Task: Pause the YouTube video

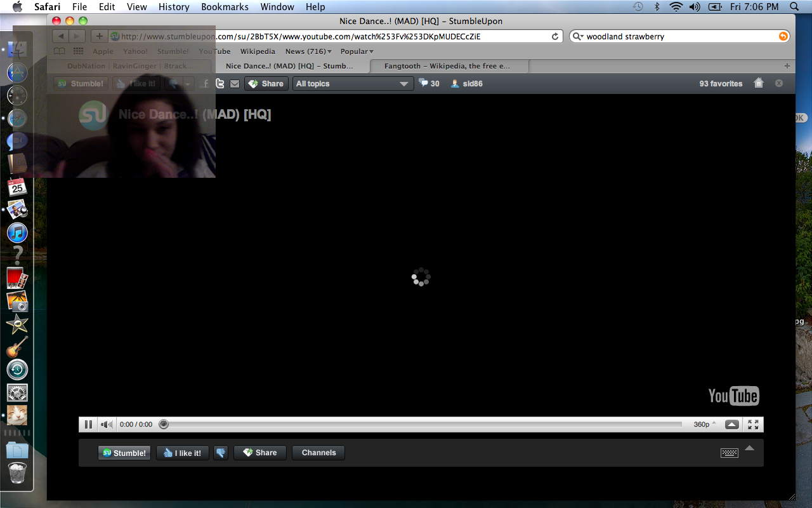Action: tap(88, 424)
